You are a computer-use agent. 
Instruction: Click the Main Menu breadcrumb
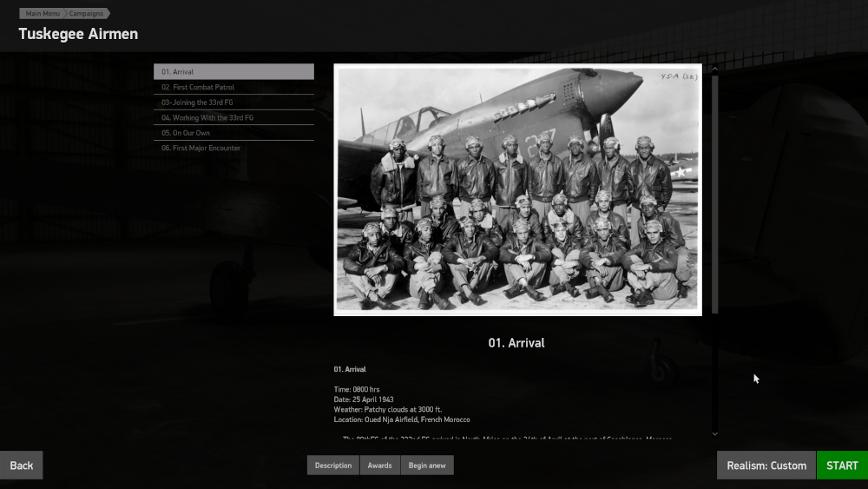[43, 14]
